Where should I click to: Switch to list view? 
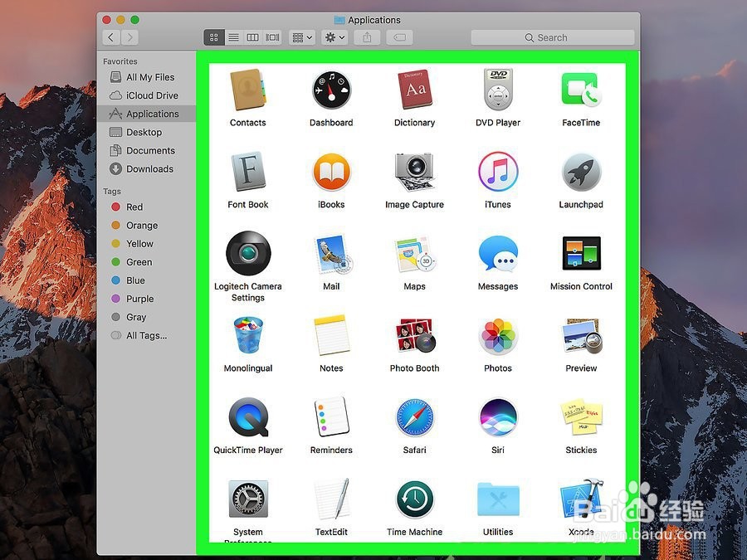coord(233,37)
